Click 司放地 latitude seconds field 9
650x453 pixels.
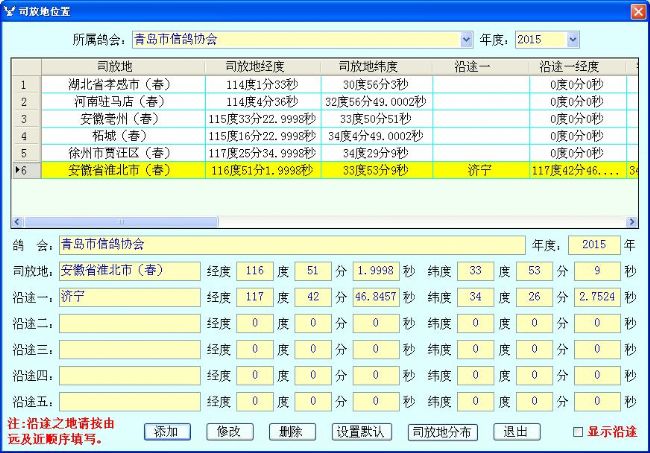(597, 271)
